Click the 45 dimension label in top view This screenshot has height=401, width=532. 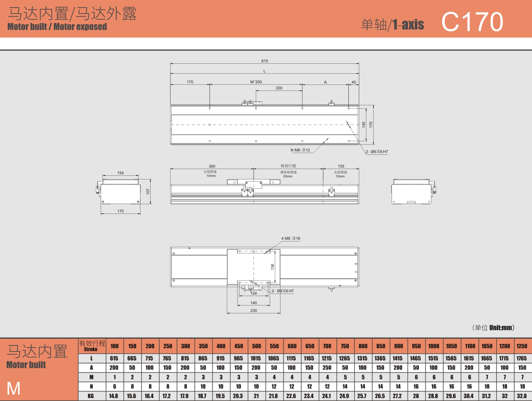pos(354,82)
